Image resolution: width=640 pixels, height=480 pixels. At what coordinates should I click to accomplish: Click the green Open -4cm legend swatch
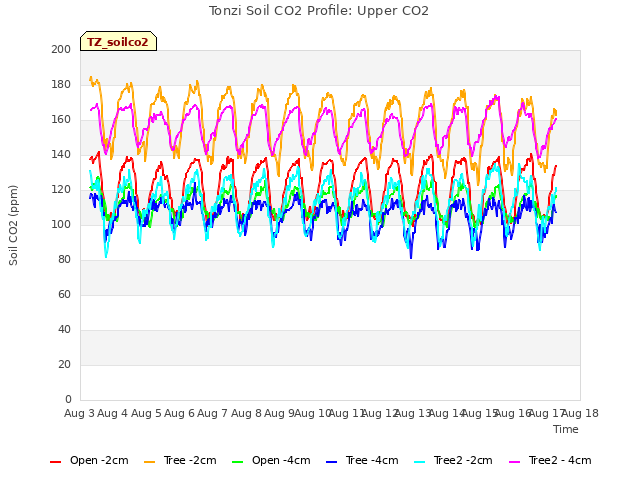pyautogui.click(x=238, y=462)
